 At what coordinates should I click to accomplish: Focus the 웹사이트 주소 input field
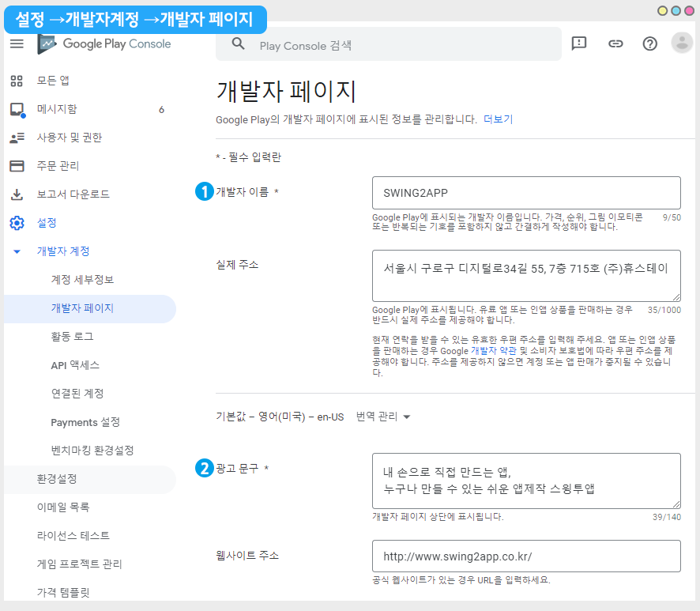[526, 556]
